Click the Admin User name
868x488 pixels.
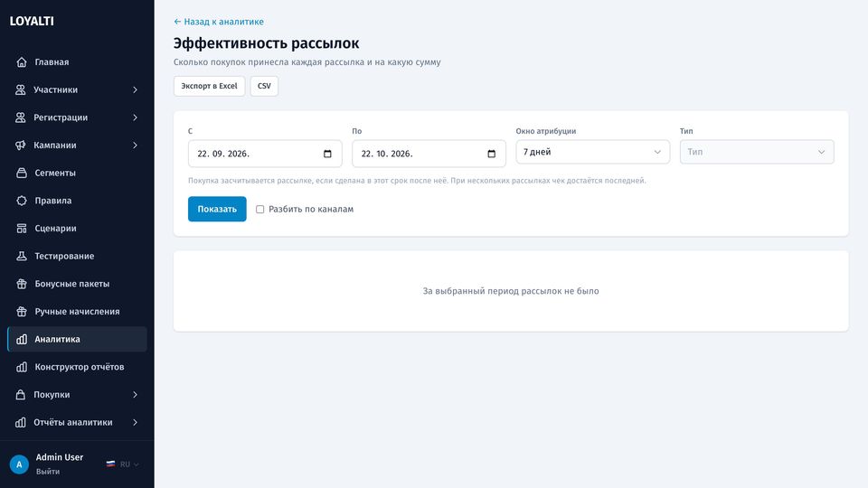[x=60, y=457]
